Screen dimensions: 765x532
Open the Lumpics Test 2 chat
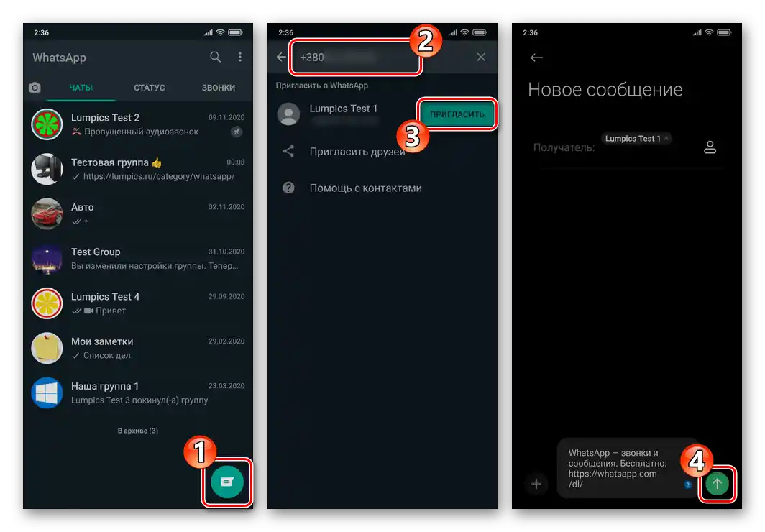[138, 124]
